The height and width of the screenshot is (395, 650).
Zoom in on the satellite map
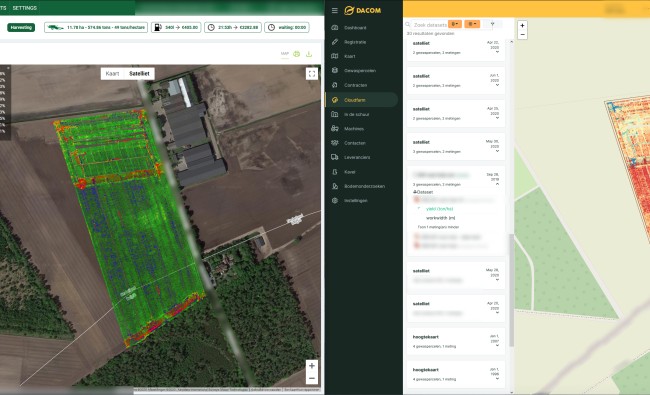coord(312,366)
